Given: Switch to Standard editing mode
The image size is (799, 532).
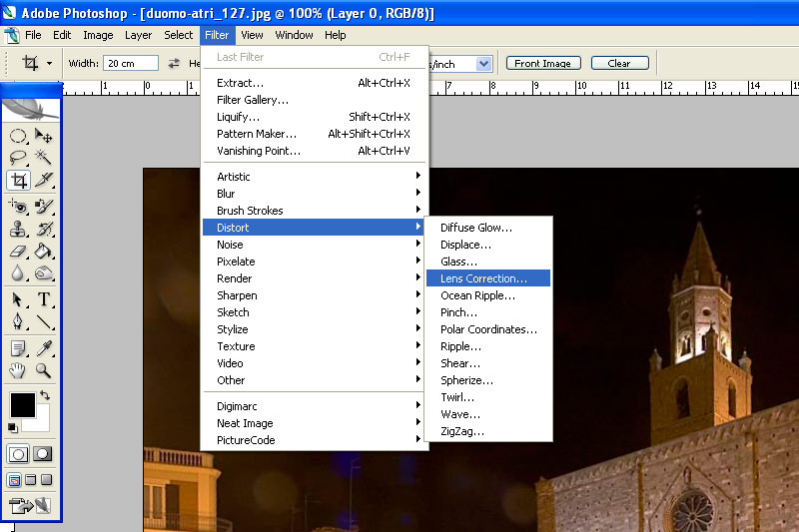Looking at the screenshot, I should (x=18, y=454).
